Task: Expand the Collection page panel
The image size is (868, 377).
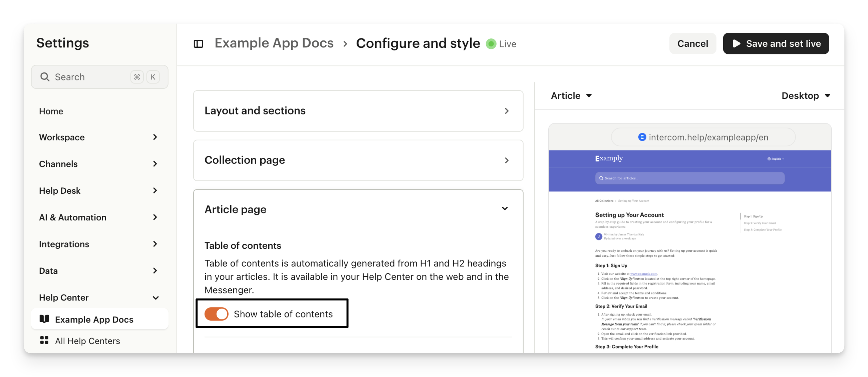Action: (358, 160)
